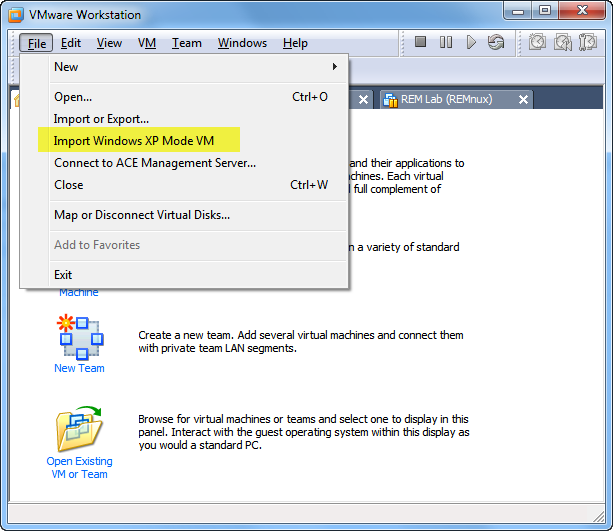Click the Reset circular arrows icon
This screenshot has width=613, height=531.
(496, 42)
